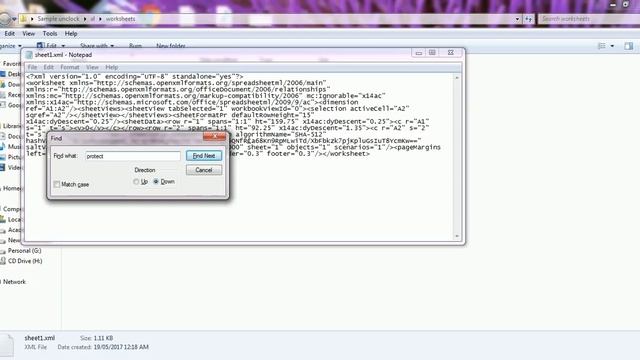Minimize the Notepad window

pyautogui.click(x=418, y=53)
